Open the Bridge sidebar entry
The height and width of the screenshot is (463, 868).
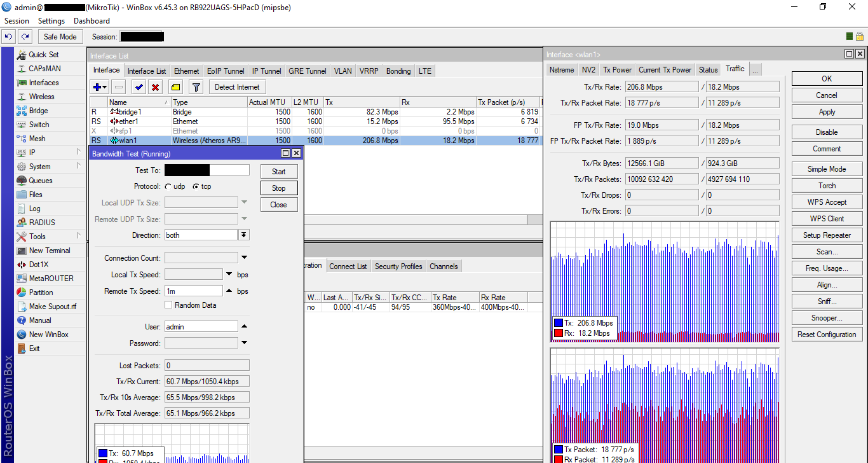(38, 111)
